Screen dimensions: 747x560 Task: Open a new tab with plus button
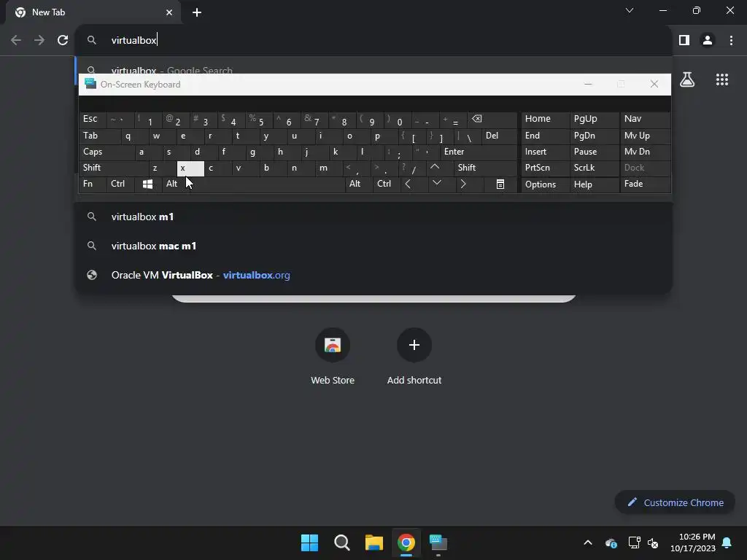click(197, 12)
